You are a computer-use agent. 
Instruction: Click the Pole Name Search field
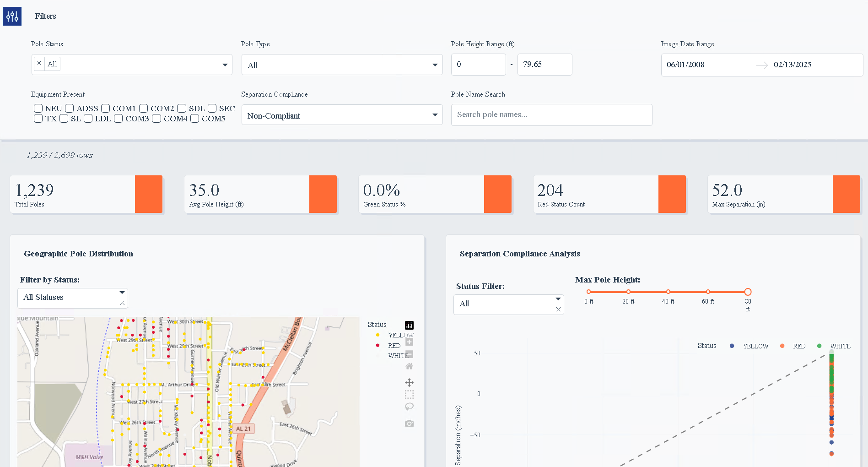(x=551, y=115)
